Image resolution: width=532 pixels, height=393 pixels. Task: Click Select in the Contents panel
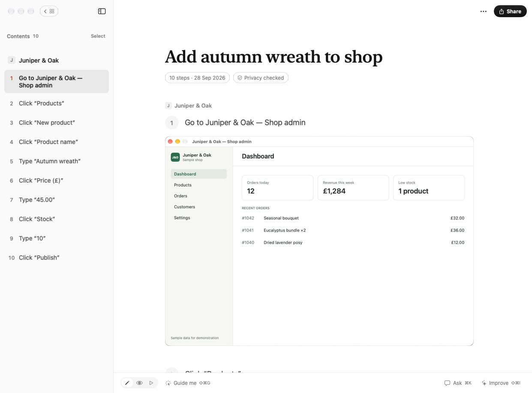pos(98,36)
